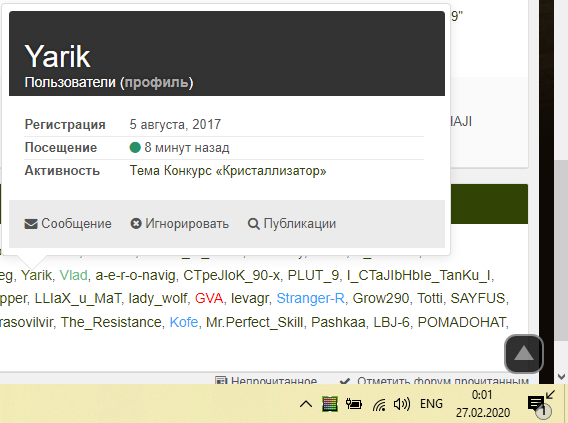Click the Публикации magnifier icon
The image size is (568, 423).
point(254,224)
